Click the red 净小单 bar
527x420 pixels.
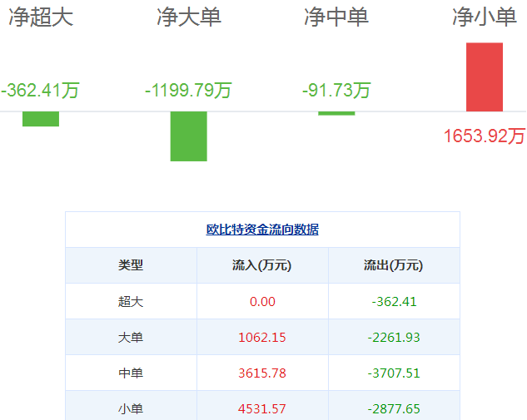coord(484,77)
